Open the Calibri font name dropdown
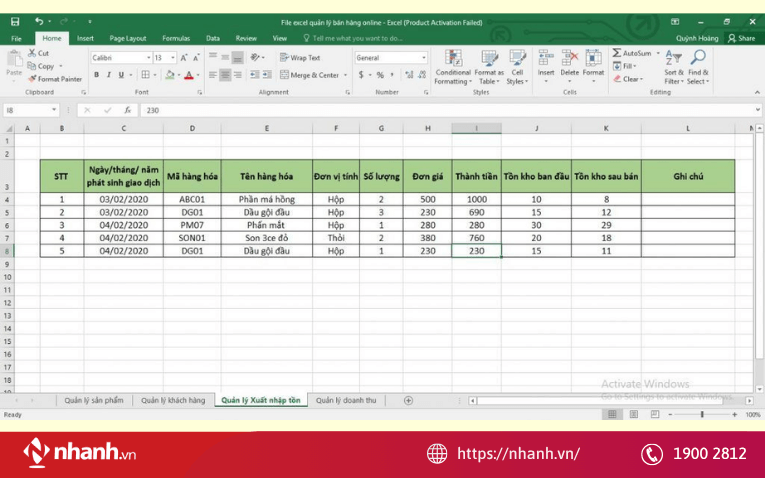765x478 pixels. 148,58
